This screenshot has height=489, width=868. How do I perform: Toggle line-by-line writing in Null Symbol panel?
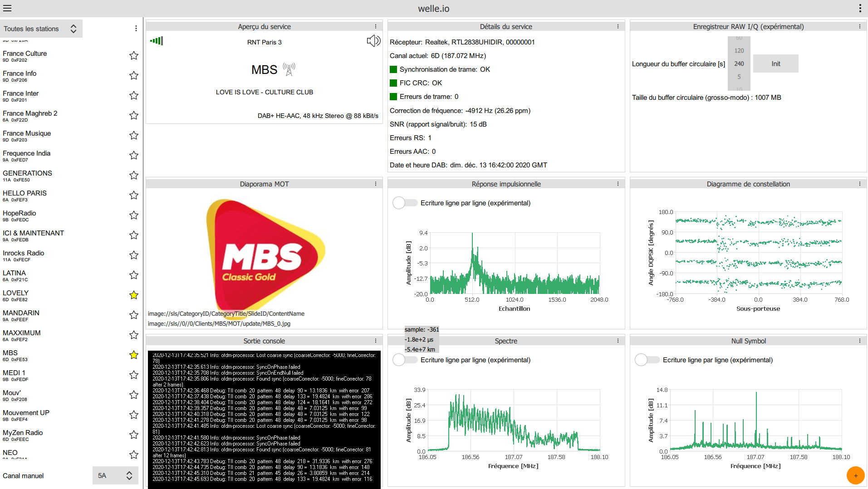tap(647, 360)
